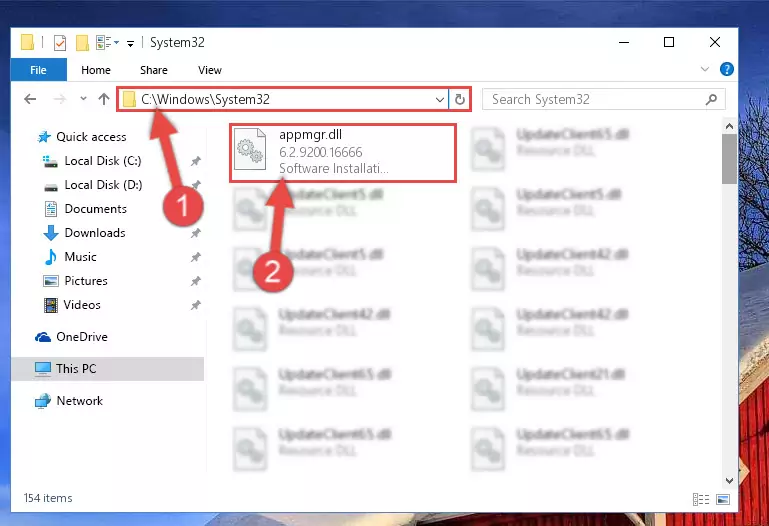Image resolution: width=769 pixels, height=526 pixels.
Task: Open the Share ribbon tab
Action: (x=154, y=70)
